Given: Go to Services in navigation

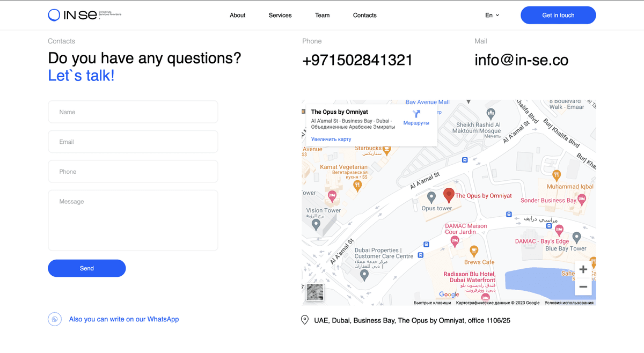Looking at the screenshot, I should (x=280, y=15).
